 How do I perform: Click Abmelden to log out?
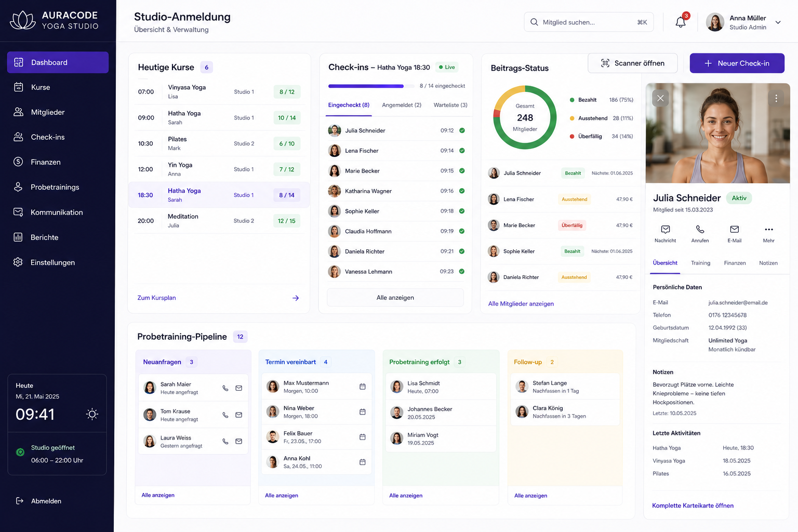click(x=39, y=501)
